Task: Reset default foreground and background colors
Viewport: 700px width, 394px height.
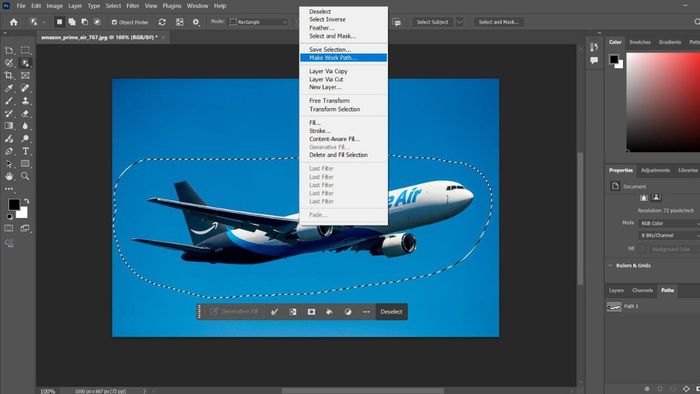Action: pyautogui.click(x=9, y=217)
